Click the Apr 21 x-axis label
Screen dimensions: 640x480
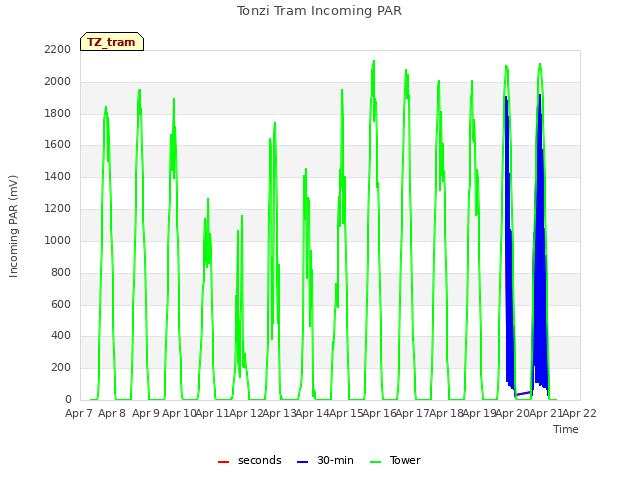coord(546,413)
